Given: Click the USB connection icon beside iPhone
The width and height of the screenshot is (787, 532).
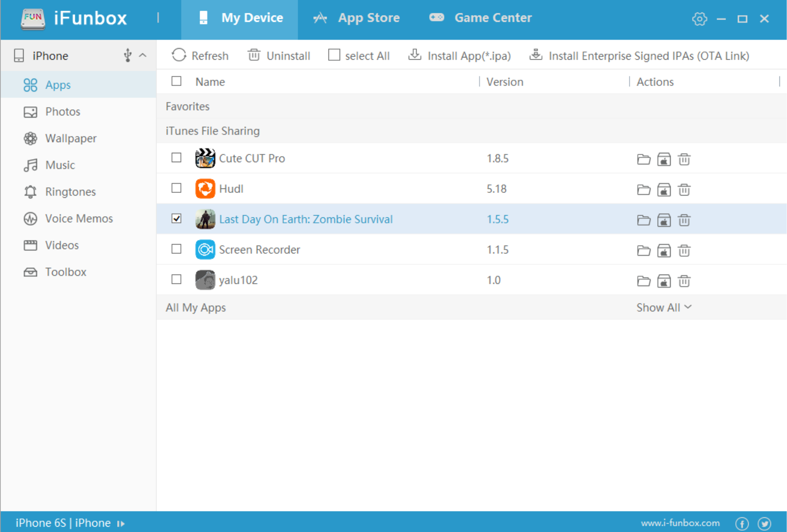Looking at the screenshot, I should 127,55.
